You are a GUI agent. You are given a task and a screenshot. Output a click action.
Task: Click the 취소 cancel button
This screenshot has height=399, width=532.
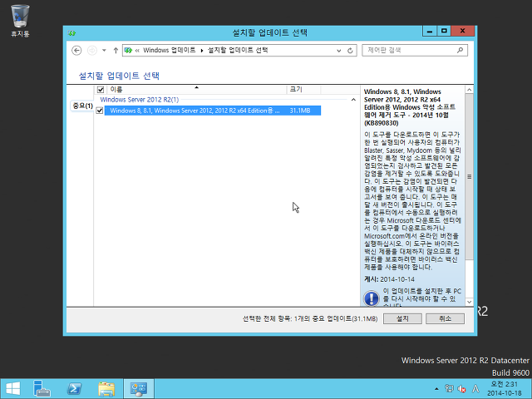click(445, 318)
